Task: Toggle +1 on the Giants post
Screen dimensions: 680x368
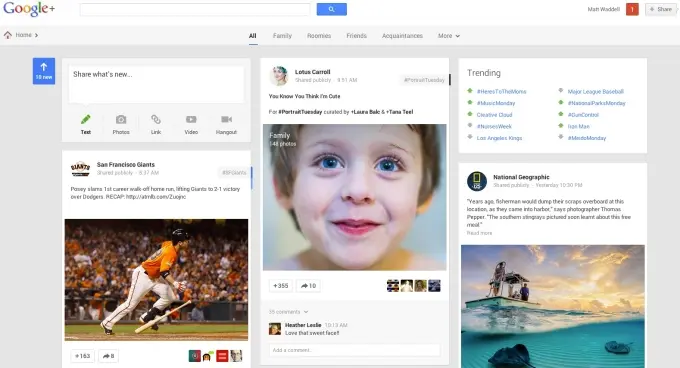Action: [x=82, y=356]
